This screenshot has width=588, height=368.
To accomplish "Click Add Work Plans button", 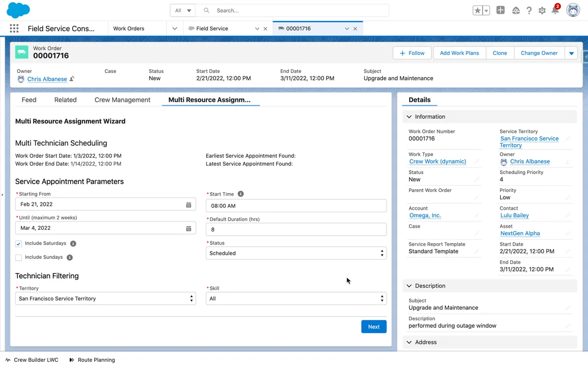I will [459, 53].
